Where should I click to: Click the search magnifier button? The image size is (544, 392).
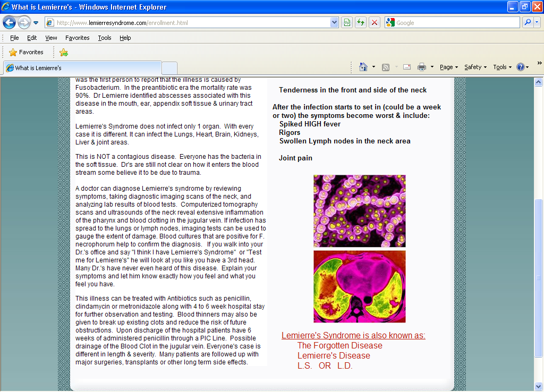pyautogui.click(x=528, y=22)
